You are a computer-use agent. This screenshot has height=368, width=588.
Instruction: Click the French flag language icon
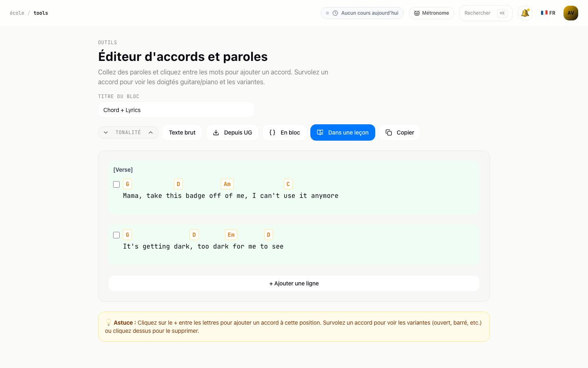[544, 13]
